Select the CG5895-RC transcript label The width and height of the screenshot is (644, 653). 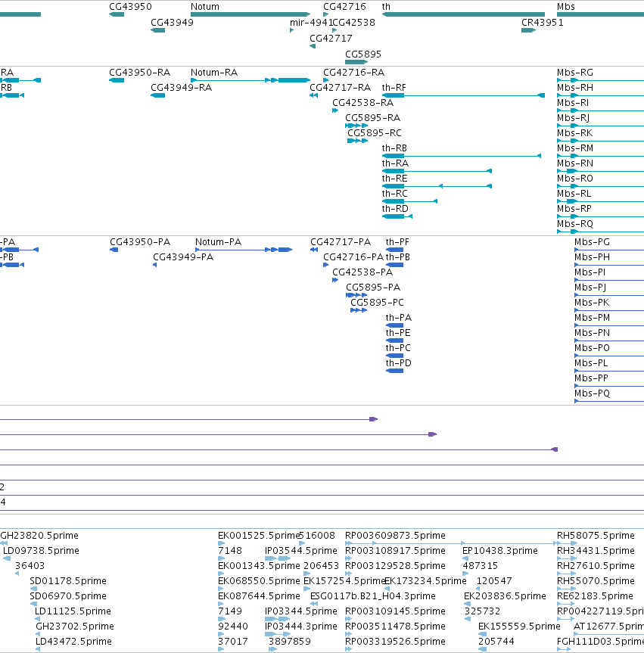click(x=375, y=133)
